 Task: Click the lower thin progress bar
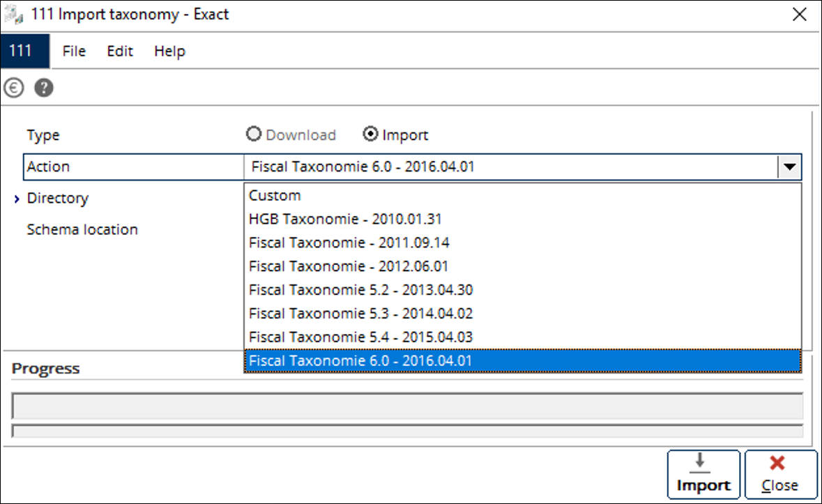click(407, 431)
